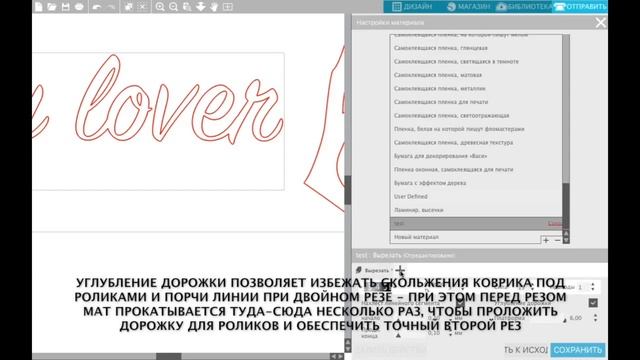640x360 pixels.
Task: Open the БИБЛИОТЕКА tab
Action: pos(524,7)
